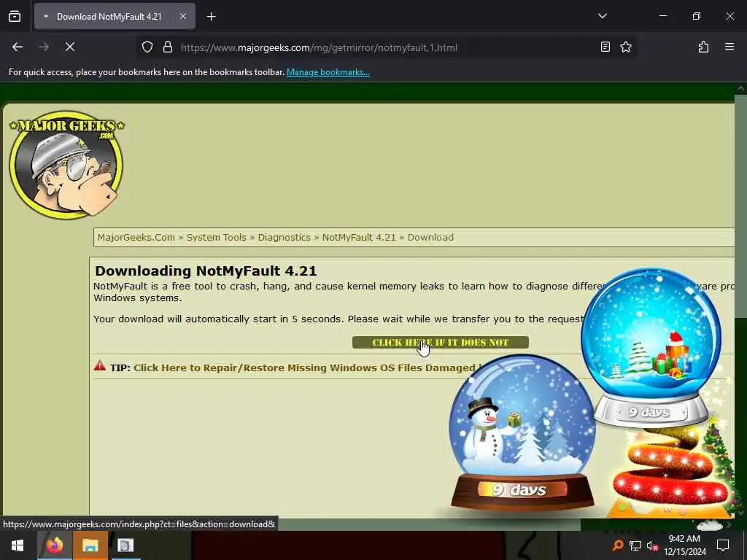Select the Download NotMyFault 4.21 tab
The image size is (747, 560).
pyautogui.click(x=115, y=17)
